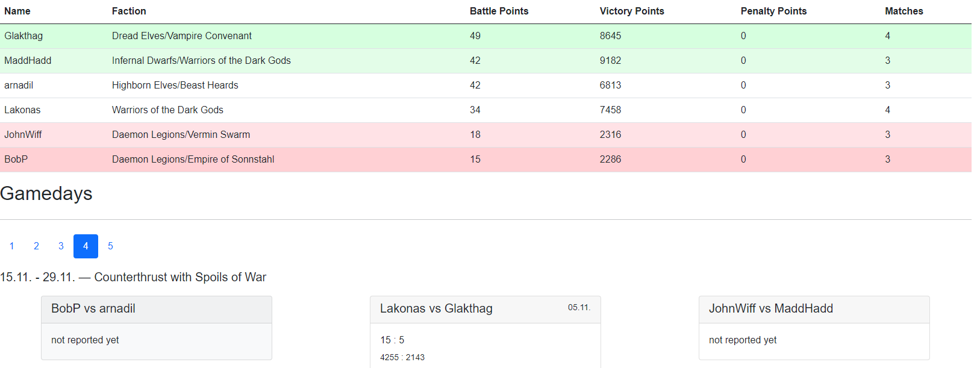Jump to gameday page 5

point(110,246)
